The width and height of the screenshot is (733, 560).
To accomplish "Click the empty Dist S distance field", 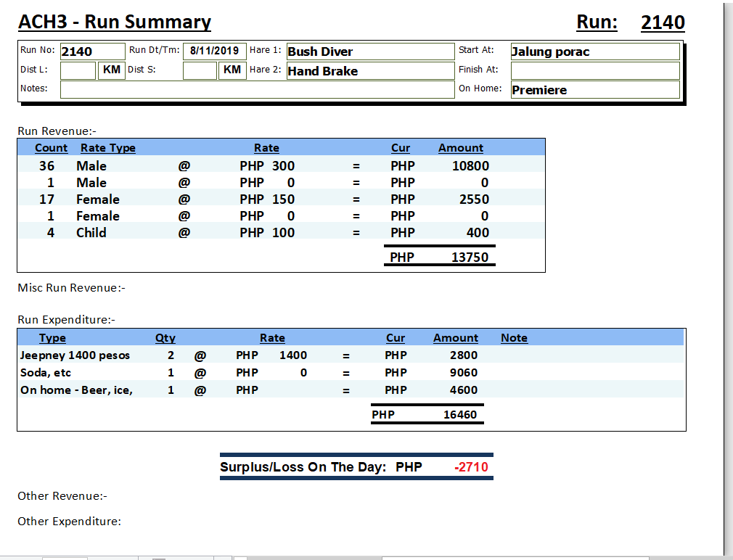I will point(200,70).
